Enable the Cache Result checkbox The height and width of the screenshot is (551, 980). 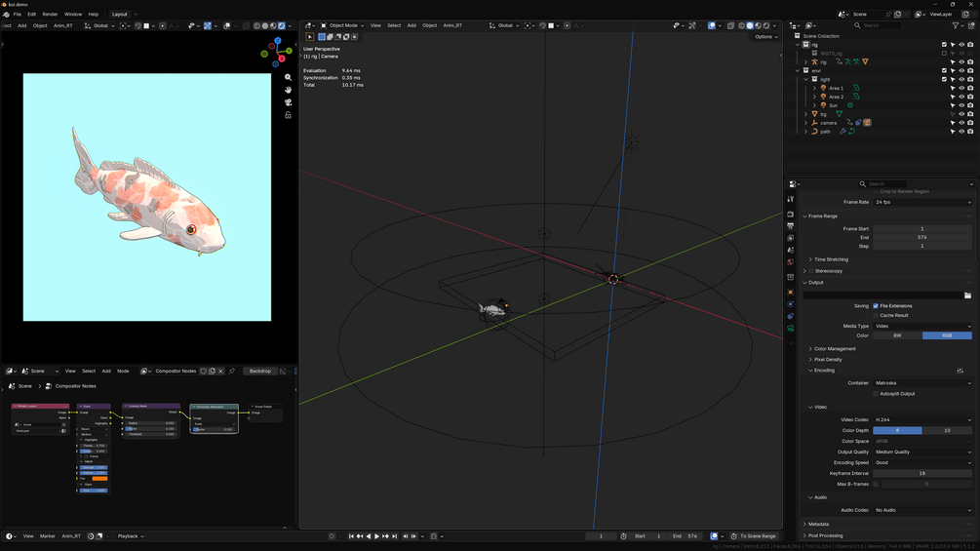point(876,315)
